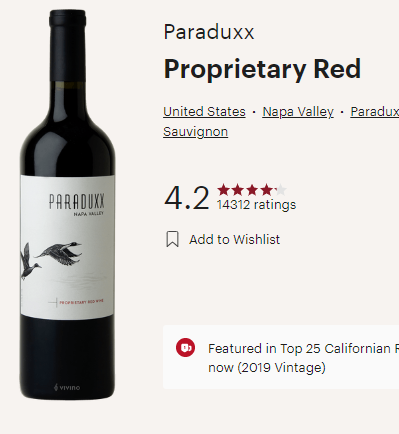399x434 pixels.
Task: Click the Paraduxx wine bottle image
Action: (x=67, y=204)
